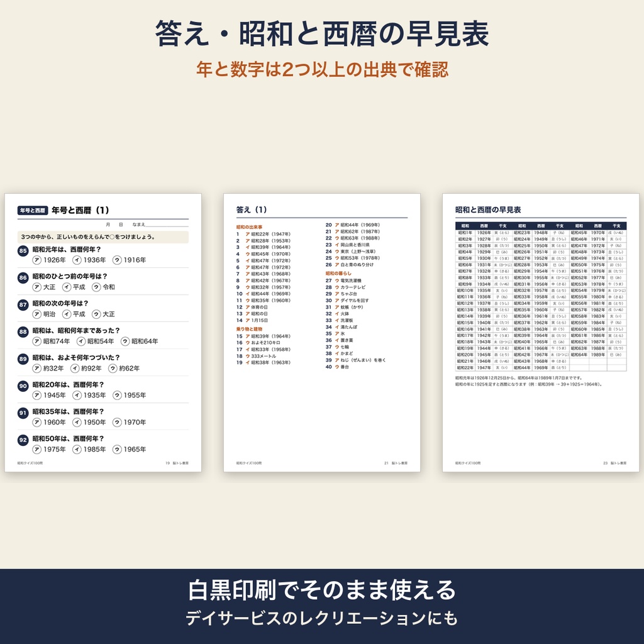The image size is (644, 644).
Task: Click the text デイサービスのレクリエーションにも
Action: 322,618
